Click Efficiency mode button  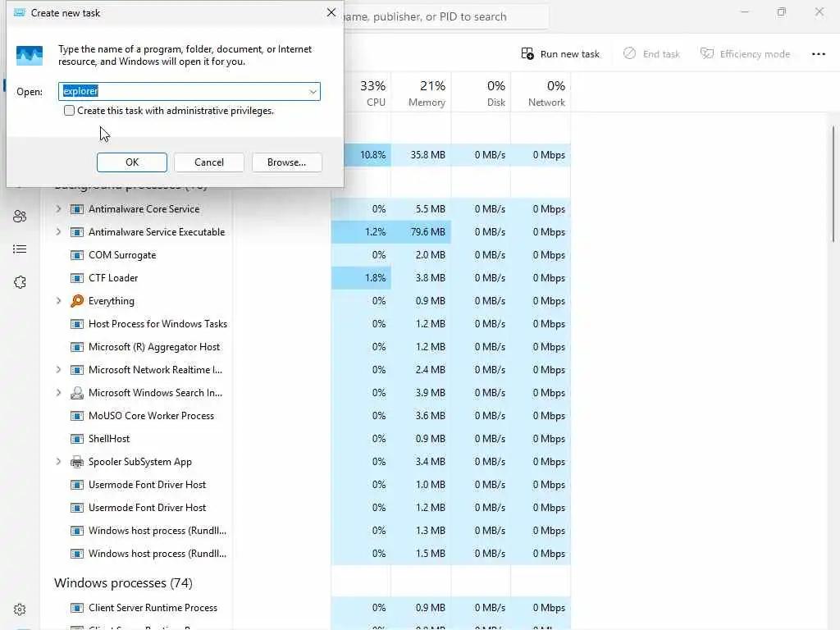click(745, 54)
